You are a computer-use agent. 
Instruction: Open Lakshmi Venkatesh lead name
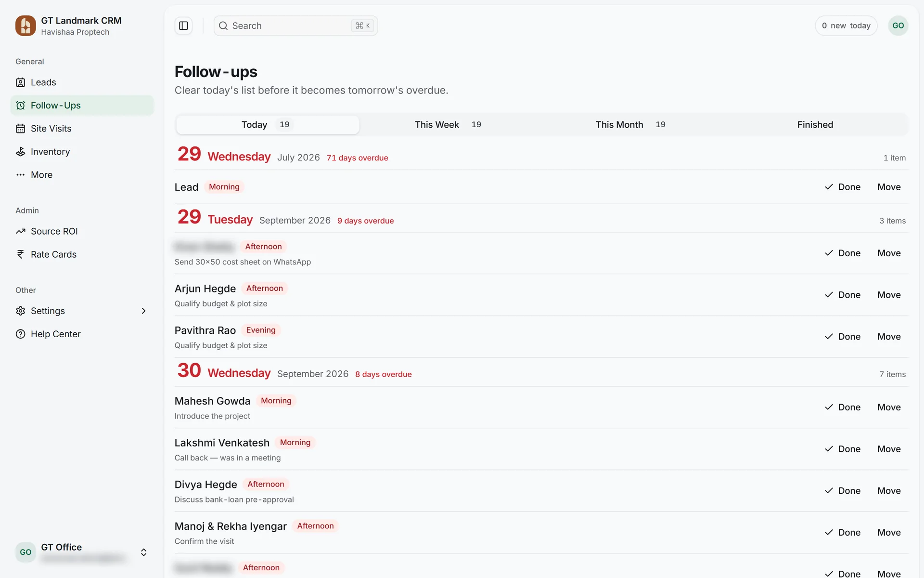click(x=222, y=443)
